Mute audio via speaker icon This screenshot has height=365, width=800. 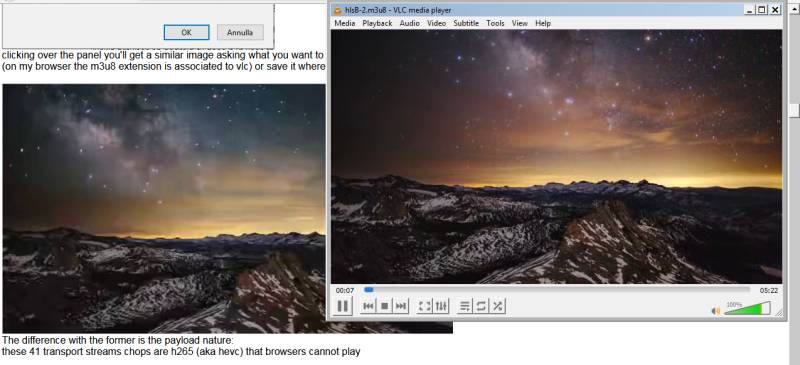(716, 310)
